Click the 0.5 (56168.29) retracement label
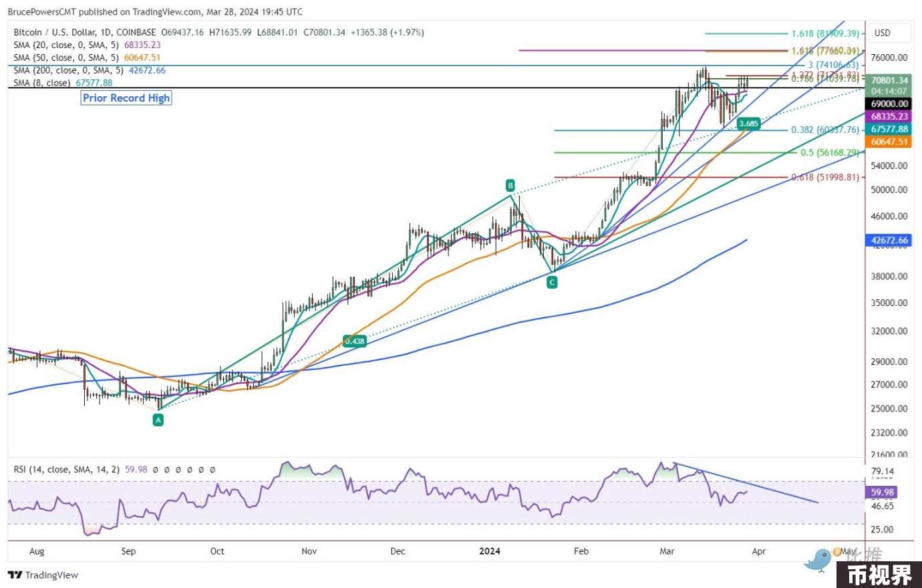The image size is (922, 588). tap(830, 152)
